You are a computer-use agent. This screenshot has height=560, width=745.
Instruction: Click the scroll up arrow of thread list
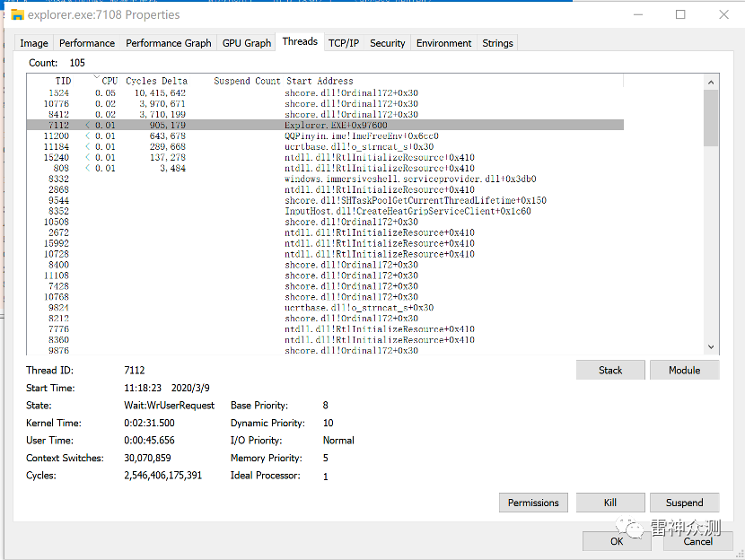tap(711, 83)
